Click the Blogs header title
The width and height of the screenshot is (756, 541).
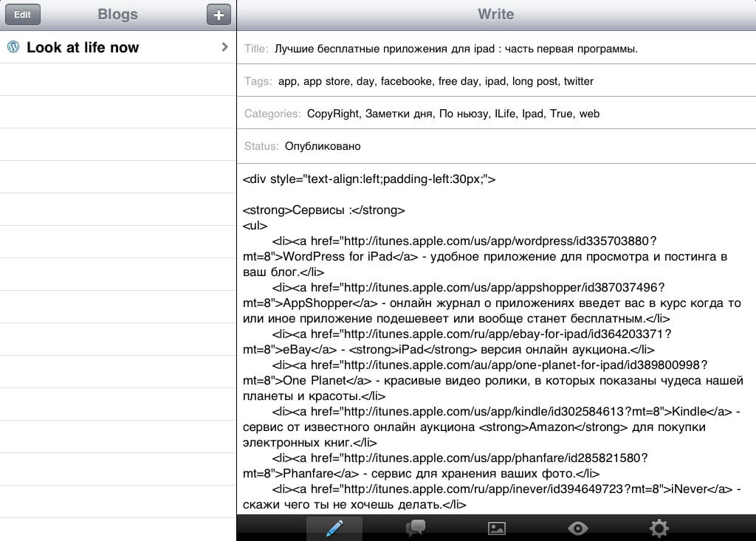click(x=117, y=14)
